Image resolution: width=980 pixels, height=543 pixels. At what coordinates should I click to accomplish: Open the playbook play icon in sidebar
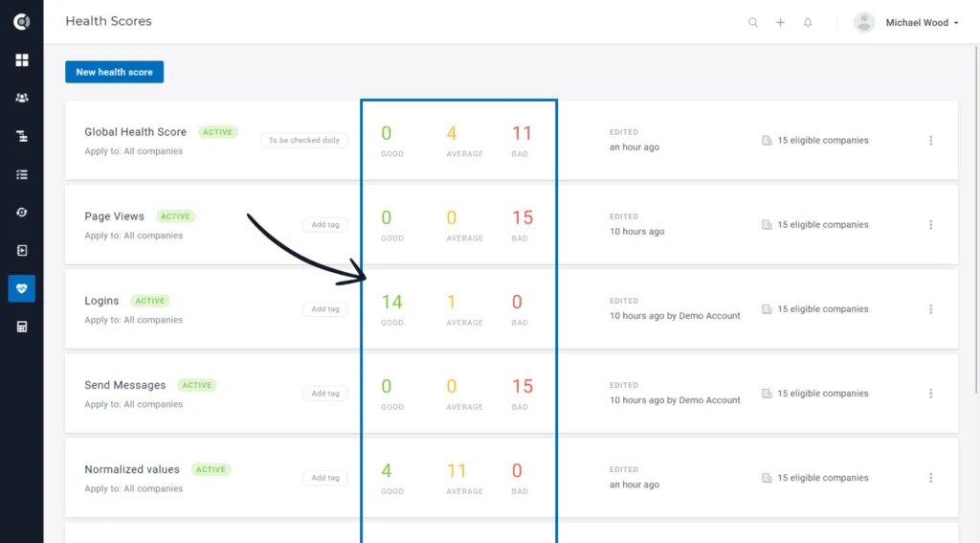22,251
